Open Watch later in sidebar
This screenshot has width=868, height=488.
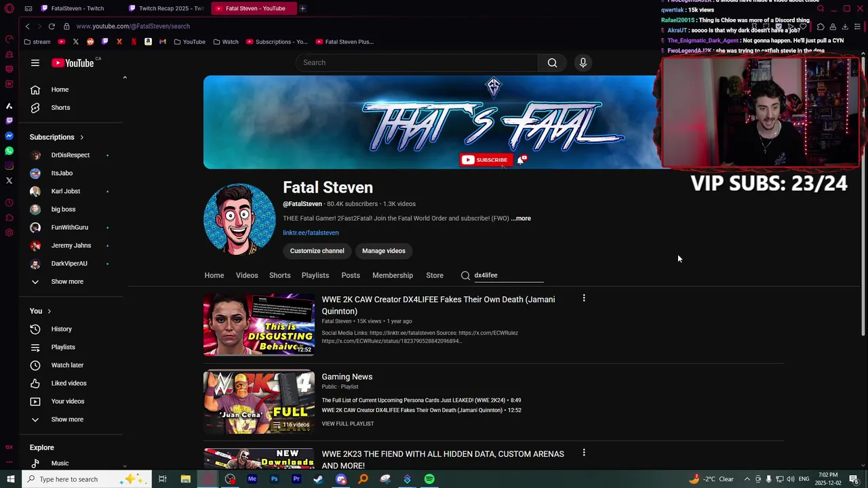pos(67,365)
